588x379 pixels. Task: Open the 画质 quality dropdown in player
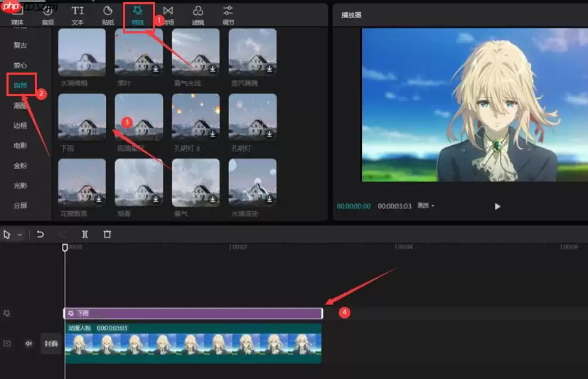click(x=426, y=205)
